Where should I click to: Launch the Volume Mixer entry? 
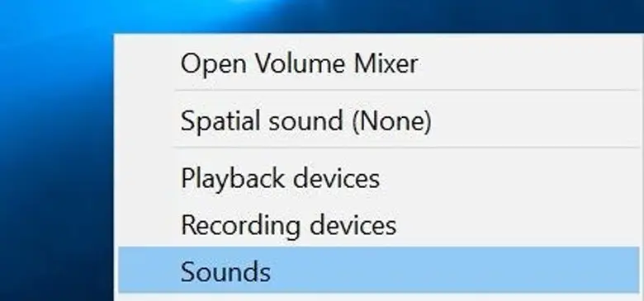point(379,63)
